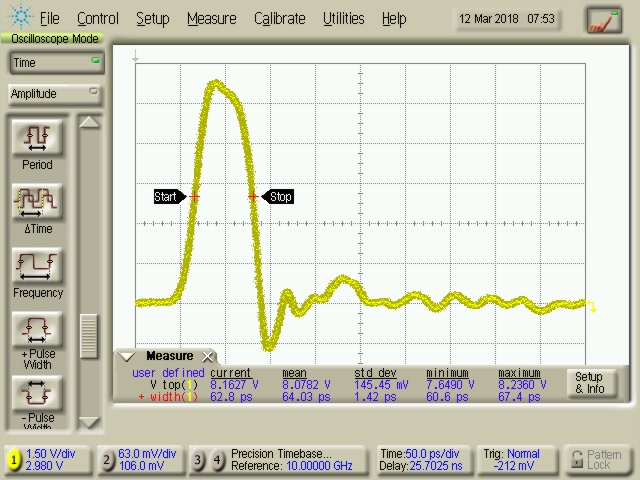Image resolution: width=640 pixels, height=480 pixels.
Task: Pick the +Pulse Width measurement icon
Action: 37,330
